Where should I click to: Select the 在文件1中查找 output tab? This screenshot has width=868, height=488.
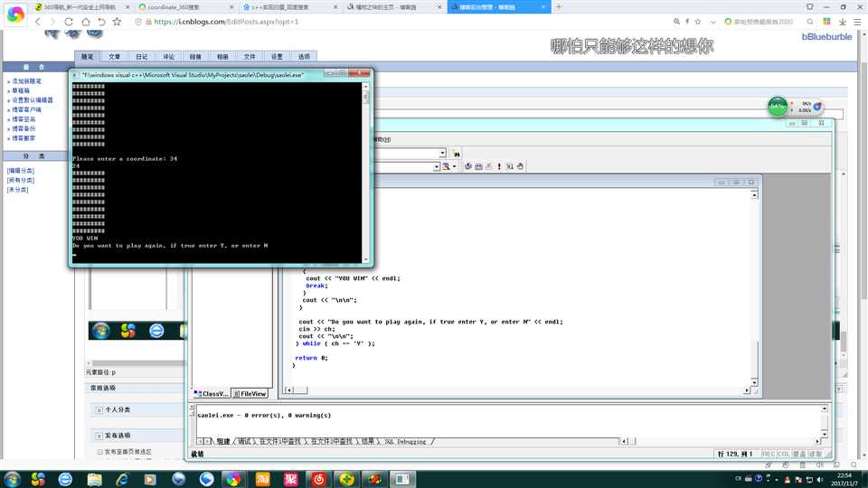pyautogui.click(x=279, y=442)
